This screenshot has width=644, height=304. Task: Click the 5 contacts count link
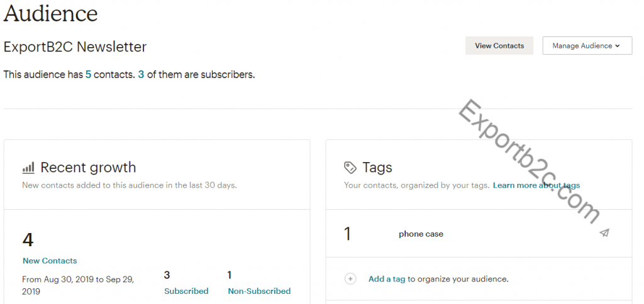pyautogui.click(x=88, y=75)
